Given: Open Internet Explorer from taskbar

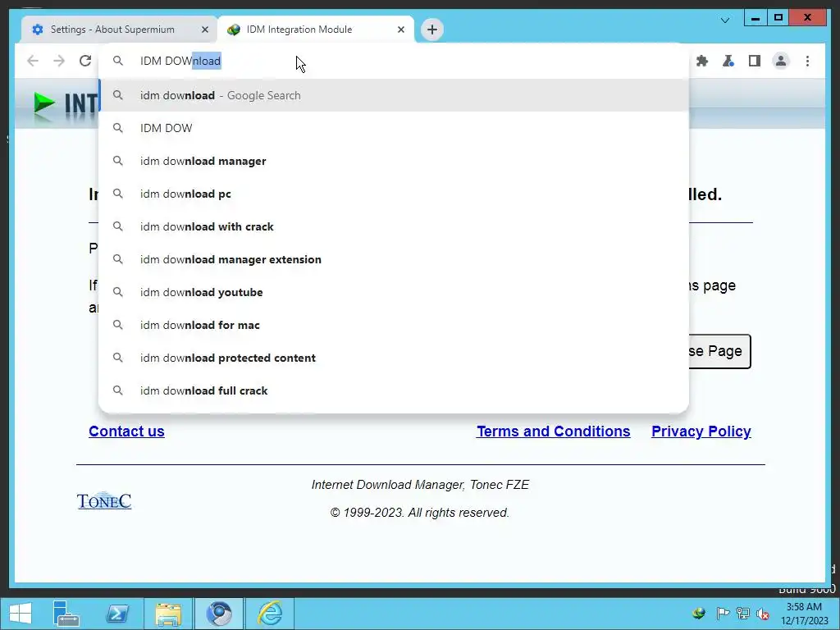Looking at the screenshot, I should (x=271, y=614).
